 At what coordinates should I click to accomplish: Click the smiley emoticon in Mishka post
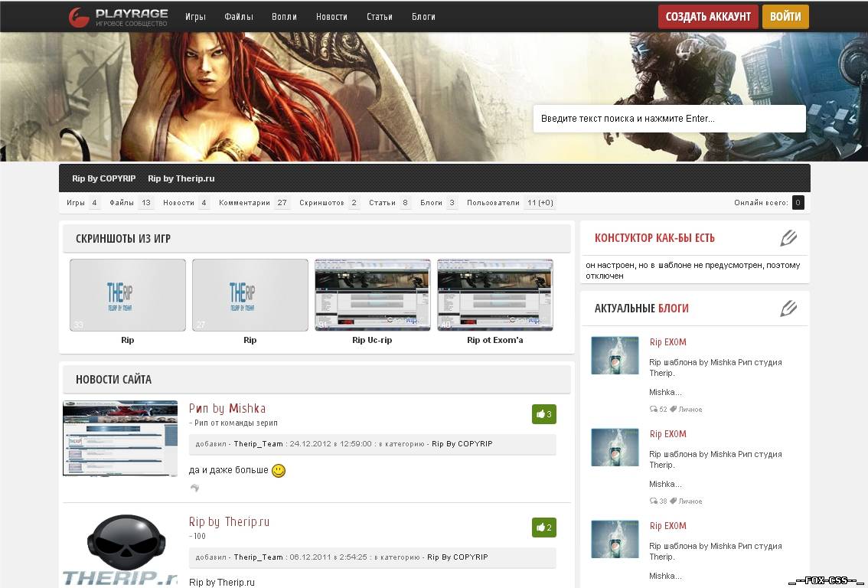point(279,471)
